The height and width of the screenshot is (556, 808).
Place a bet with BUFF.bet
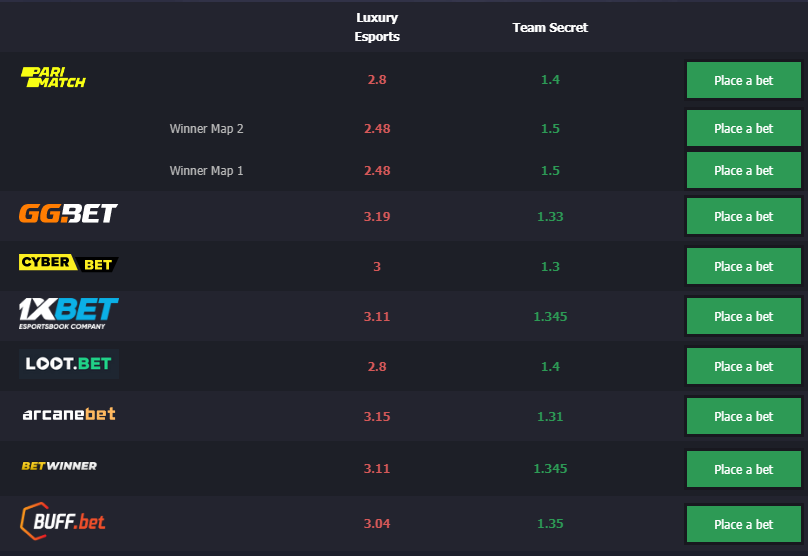744,524
